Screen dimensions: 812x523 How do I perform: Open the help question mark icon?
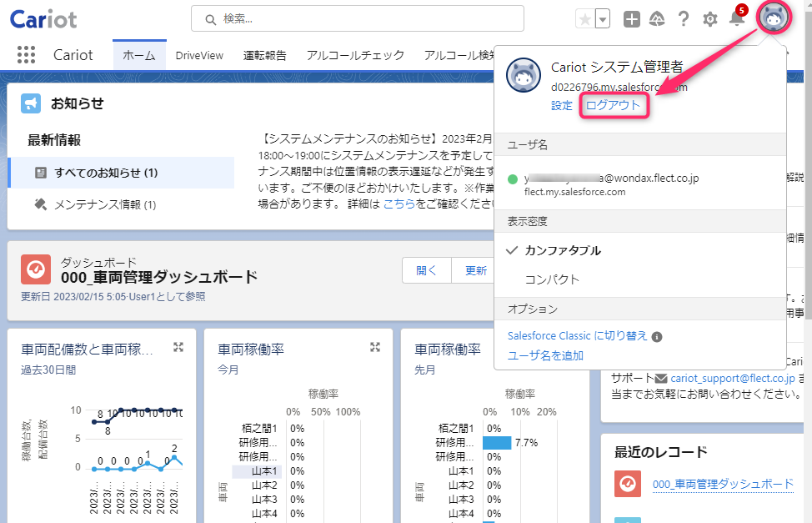pyautogui.click(x=684, y=20)
